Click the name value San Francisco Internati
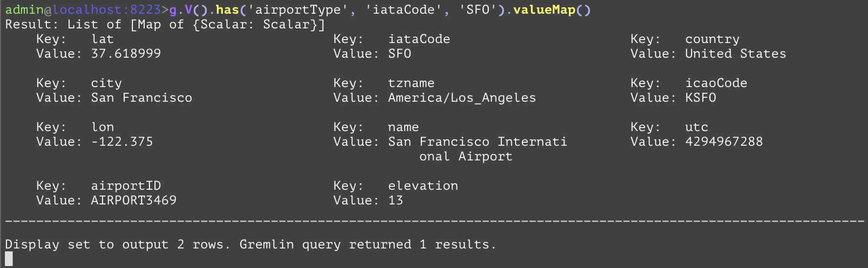The height and width of the screenshot is (268, 868). [x=477, y=142]
